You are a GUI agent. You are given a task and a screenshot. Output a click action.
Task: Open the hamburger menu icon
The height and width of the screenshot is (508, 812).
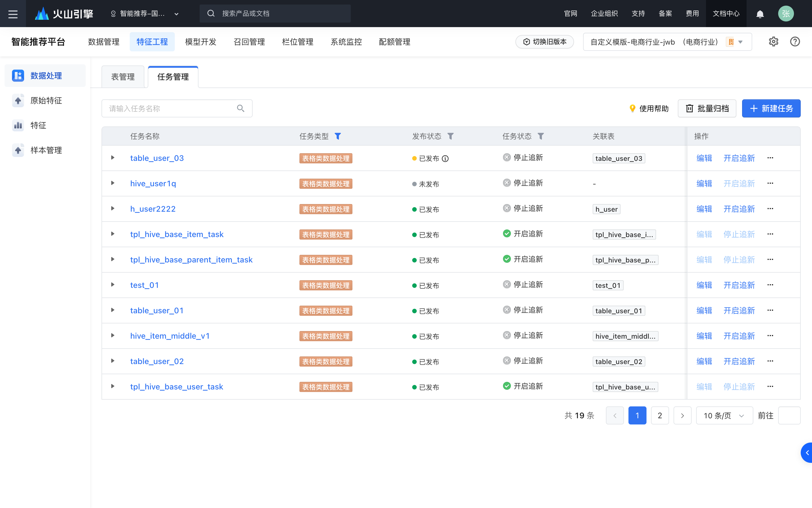click(x=13, y=14)
